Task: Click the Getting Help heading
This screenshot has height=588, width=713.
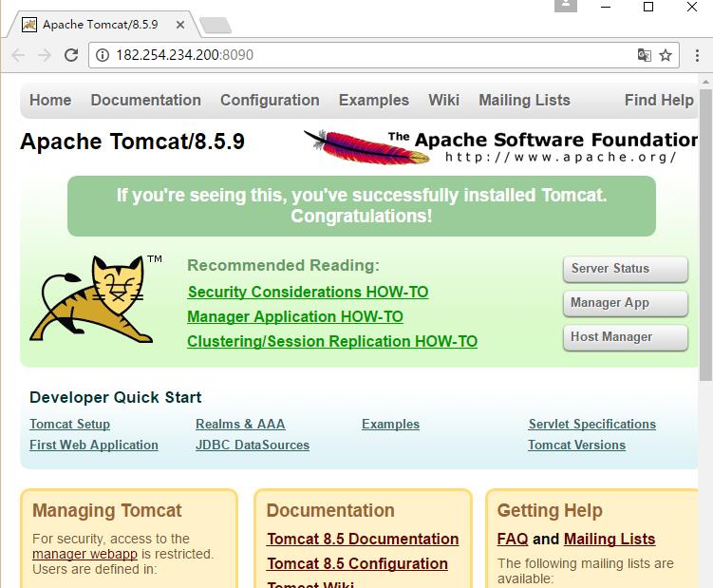Action: coord(550,511)
